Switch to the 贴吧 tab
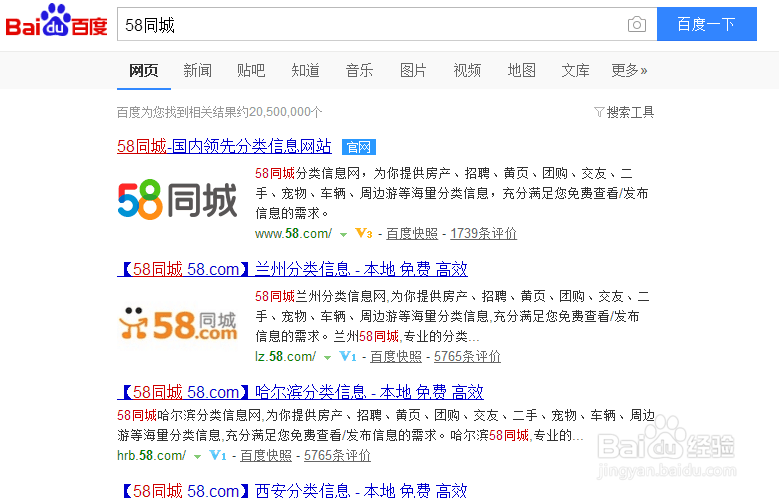The image size is (779, 498). click(x=251, y=71)
